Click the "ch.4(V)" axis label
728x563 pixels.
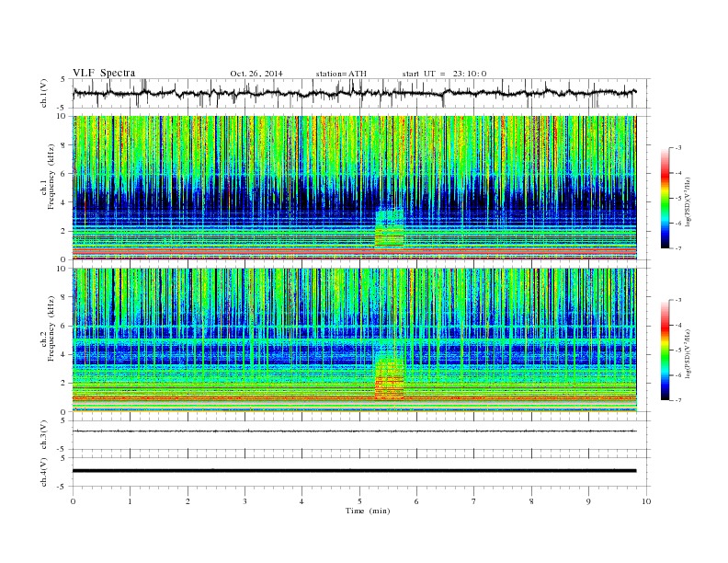pos(44,473)
